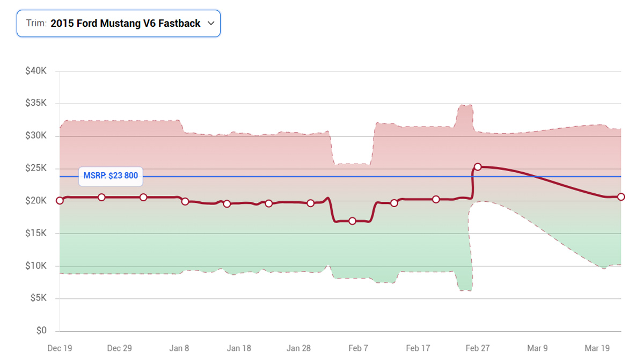644x358 pixels.
Task: Select the data point just before Jan 18
Action: pos(227,204)
